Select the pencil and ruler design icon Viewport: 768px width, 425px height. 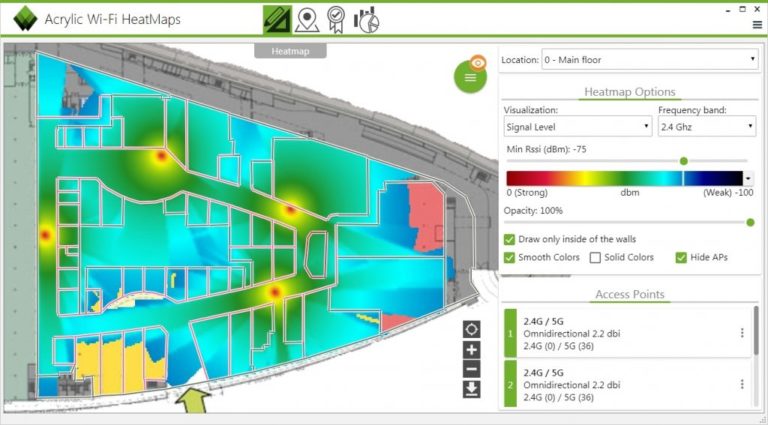click(x=277, y=20)
